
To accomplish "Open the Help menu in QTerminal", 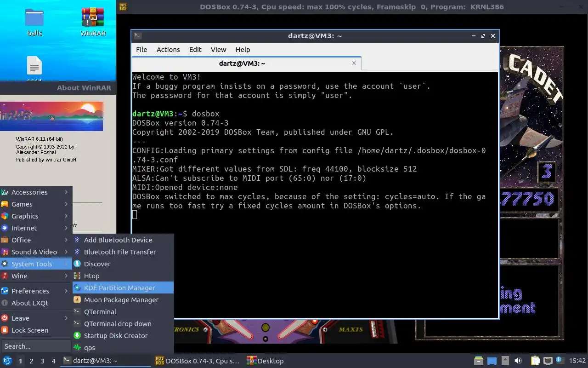I will [243, 50].
